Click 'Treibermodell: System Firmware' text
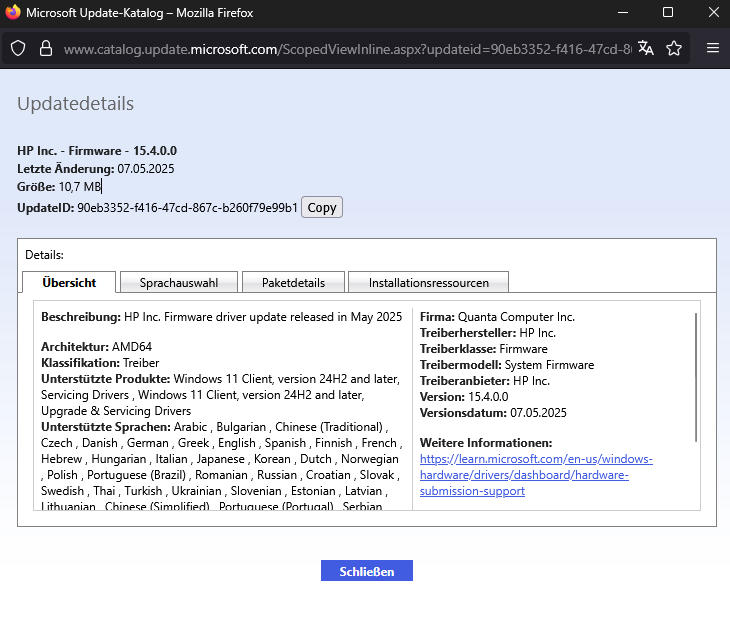730x627 pixels. [507, 365]
